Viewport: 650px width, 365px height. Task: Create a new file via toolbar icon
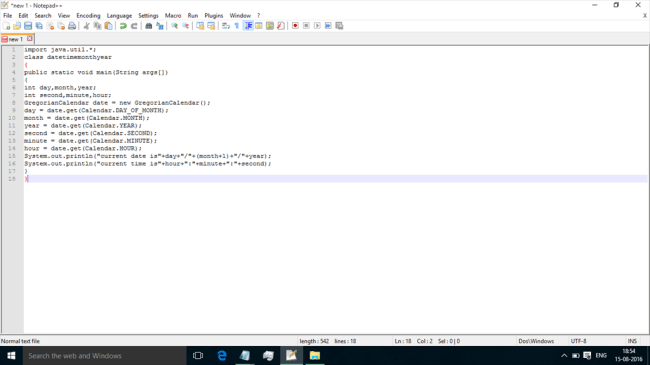coord(6,26)
